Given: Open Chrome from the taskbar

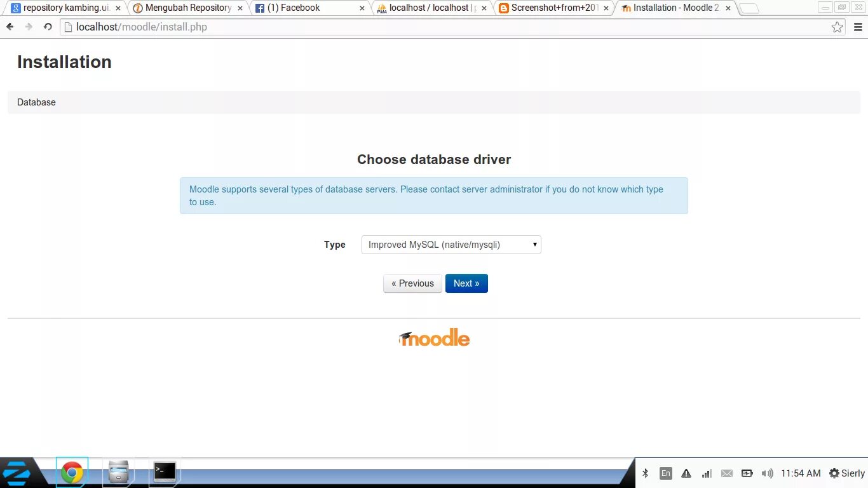Looking at the screenshot, I should pos(72,473).
